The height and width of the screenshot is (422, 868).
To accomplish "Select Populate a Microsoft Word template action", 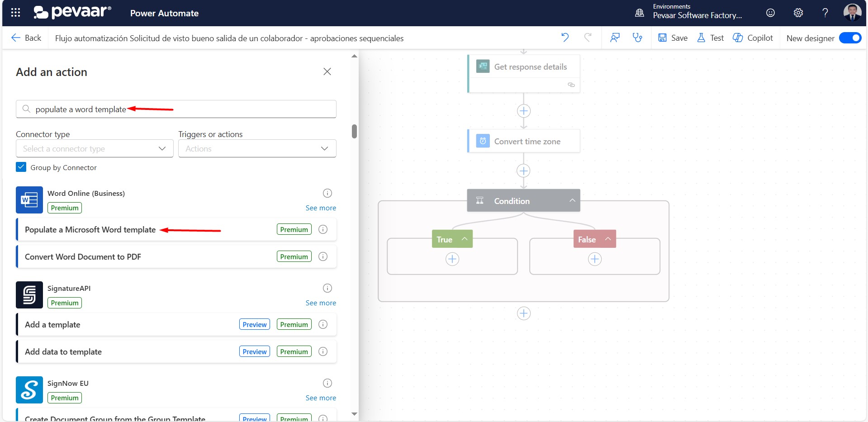I will [x=176, y=229].
